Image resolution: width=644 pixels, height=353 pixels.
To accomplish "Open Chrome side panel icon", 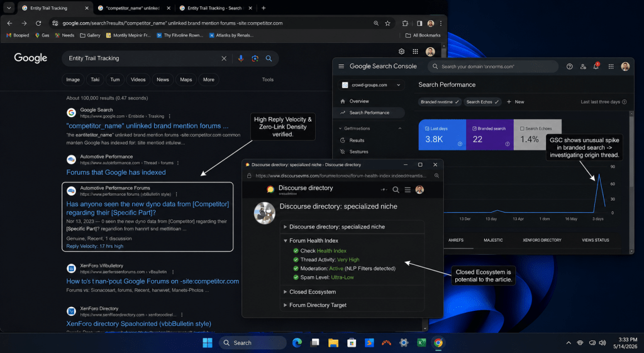I will coord(419,23).
